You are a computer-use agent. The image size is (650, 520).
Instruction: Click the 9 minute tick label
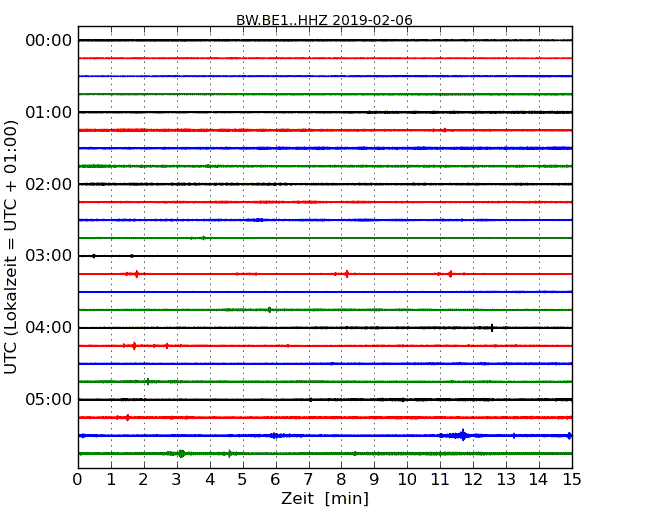(x=374, y=480)
